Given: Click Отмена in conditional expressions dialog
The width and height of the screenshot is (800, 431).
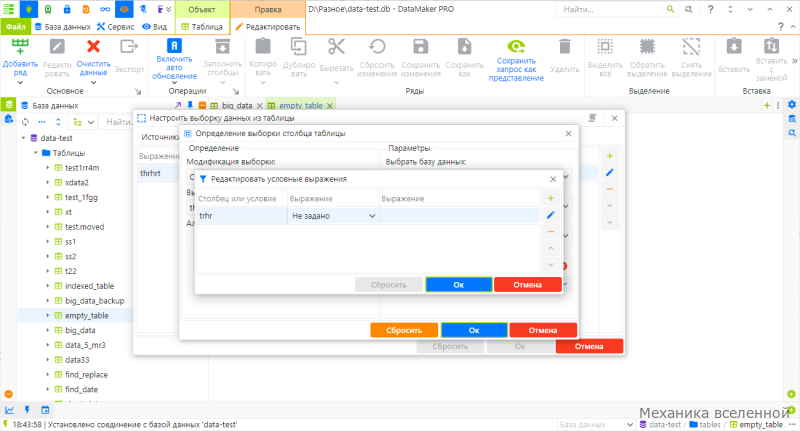Looking at the screenshot, I should point(528,285).
